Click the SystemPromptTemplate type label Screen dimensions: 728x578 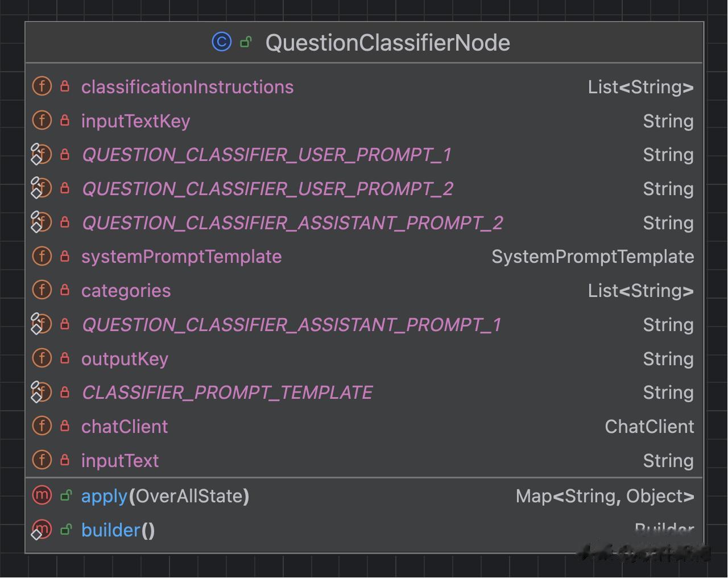point(593,257)
